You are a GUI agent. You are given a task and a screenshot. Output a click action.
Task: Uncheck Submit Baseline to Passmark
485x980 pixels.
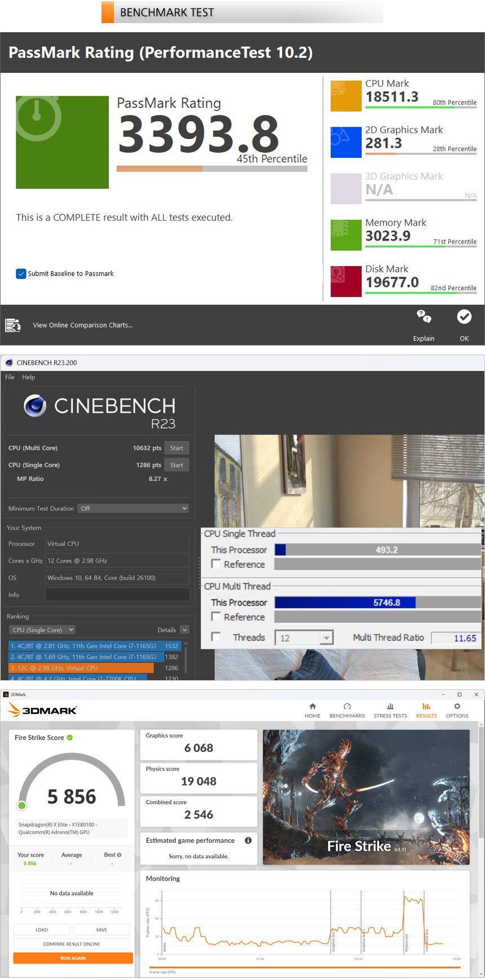(x=21, y=274)
